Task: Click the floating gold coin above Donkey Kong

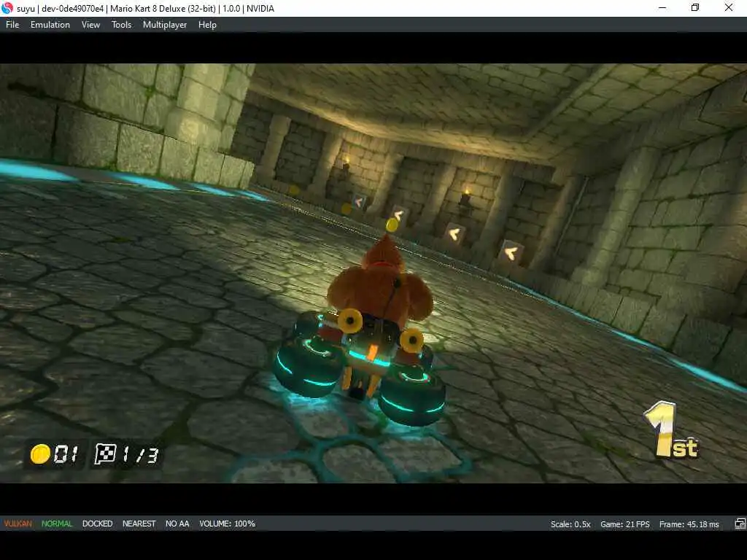Action: pyautogui.click(x=392, y=225)
